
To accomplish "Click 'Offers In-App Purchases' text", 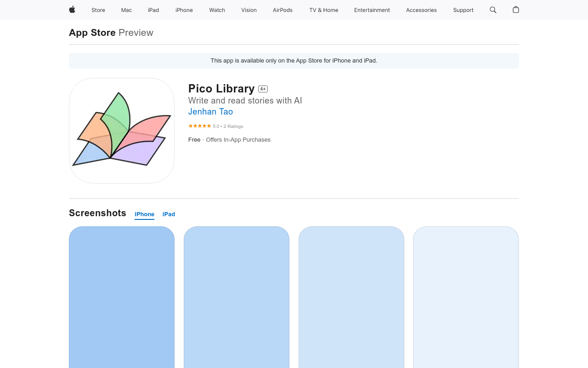I will [238, 140].
